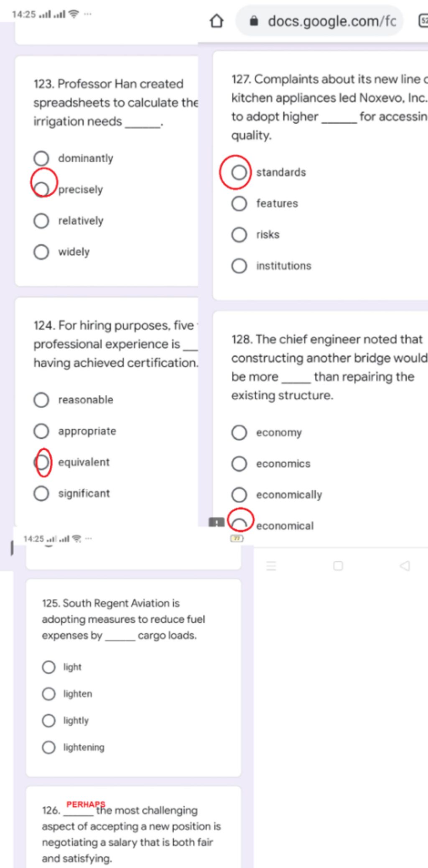Click the Wi-Fi status icon at top
Viewport: 428px width, 868px height.
74,14
